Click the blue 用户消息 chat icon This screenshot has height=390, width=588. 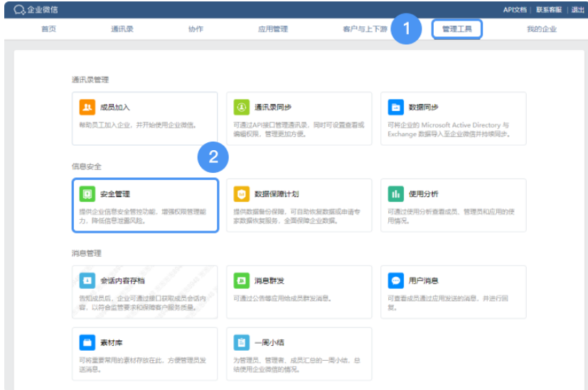tap(395, 280)
